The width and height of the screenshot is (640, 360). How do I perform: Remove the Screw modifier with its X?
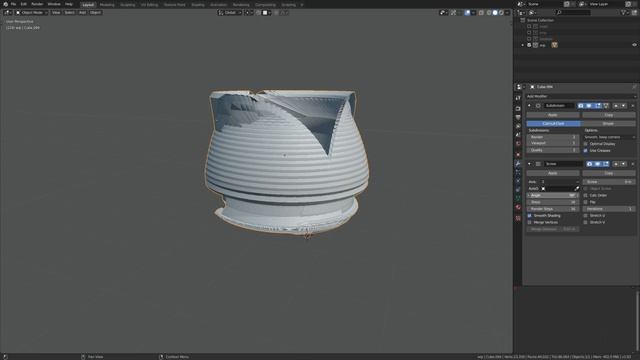click(633, 164)
